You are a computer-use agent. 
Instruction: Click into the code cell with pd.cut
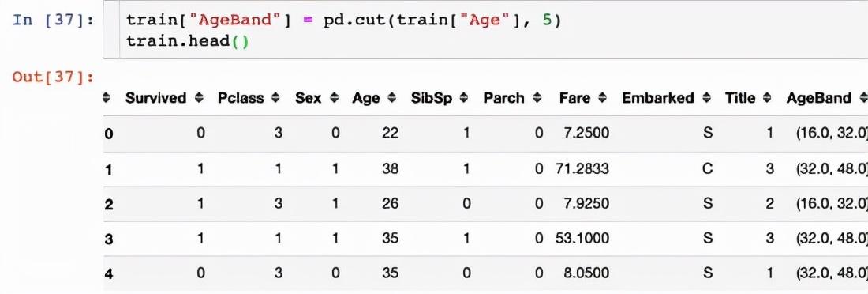click(x=485, y=30)
